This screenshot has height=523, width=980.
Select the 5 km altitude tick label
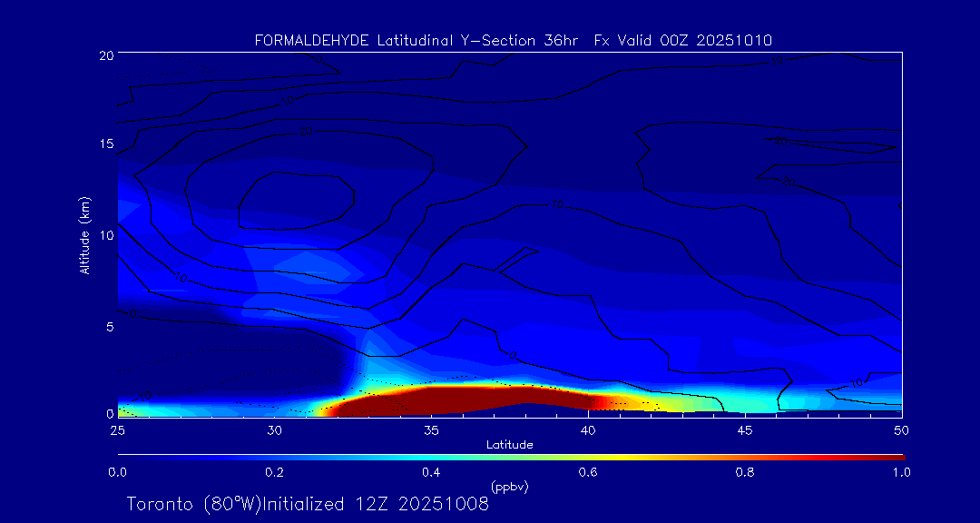tap(108, 326)
